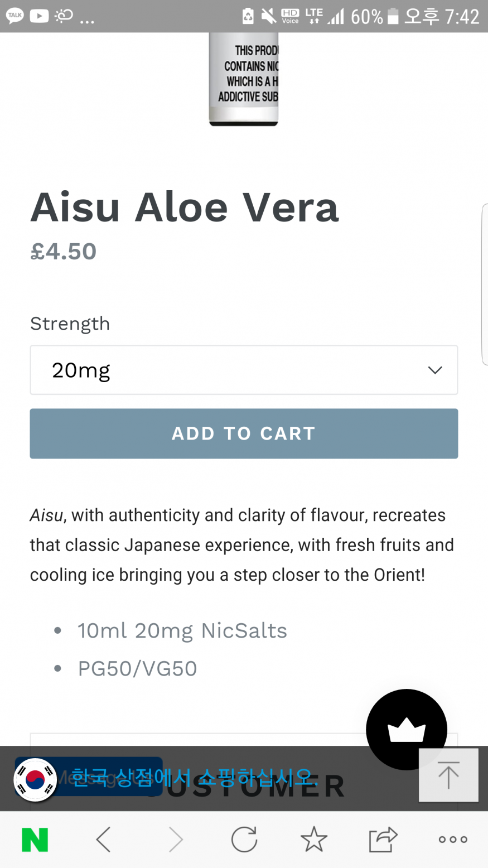Tap the KakaoTalk notification in the status bar

click(x=15, y=16)
